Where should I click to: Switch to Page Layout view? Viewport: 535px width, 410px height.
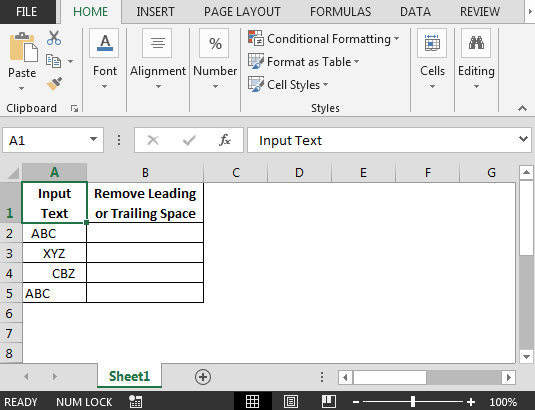pos(291,401)
